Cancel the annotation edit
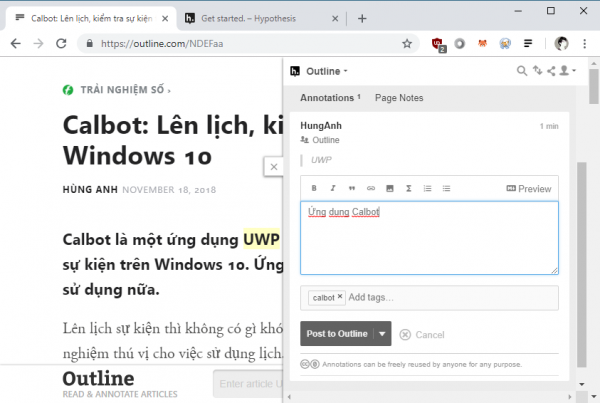 point(422,335)
